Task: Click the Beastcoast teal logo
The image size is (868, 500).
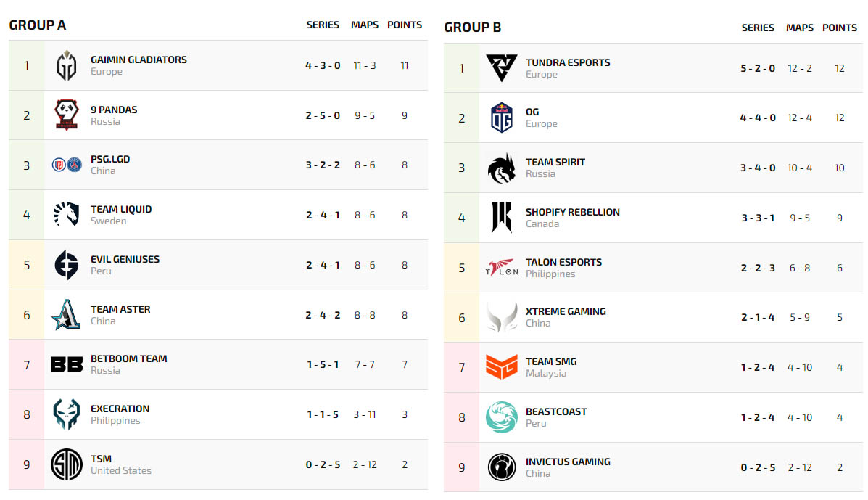Action: [x=502, y=417]
